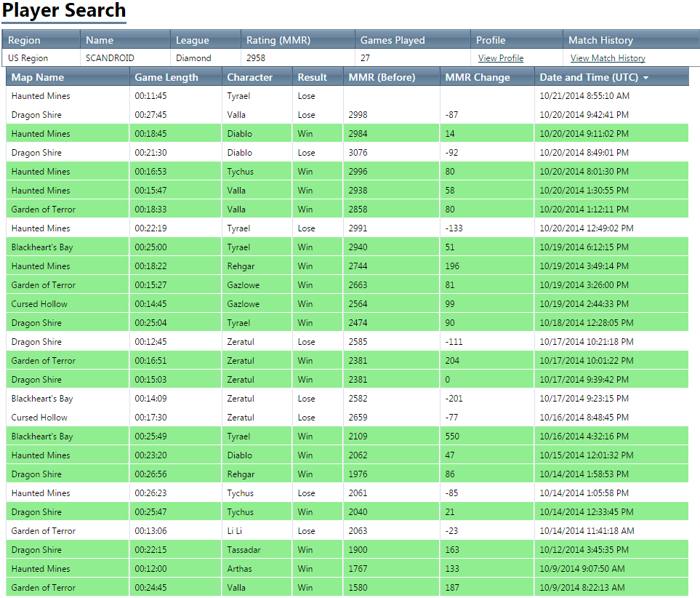Click the View Profile link
The image size is (700, 598).
500,58
